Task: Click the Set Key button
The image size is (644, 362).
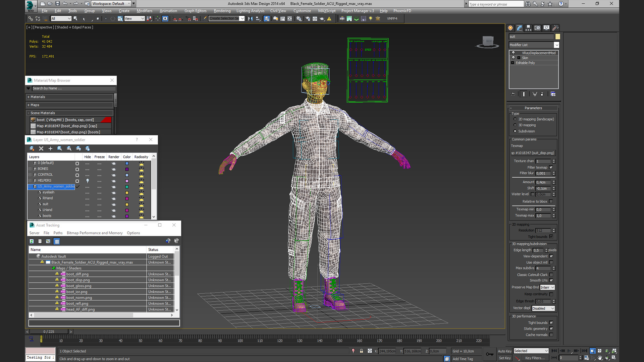Action: tap(504, 358)
